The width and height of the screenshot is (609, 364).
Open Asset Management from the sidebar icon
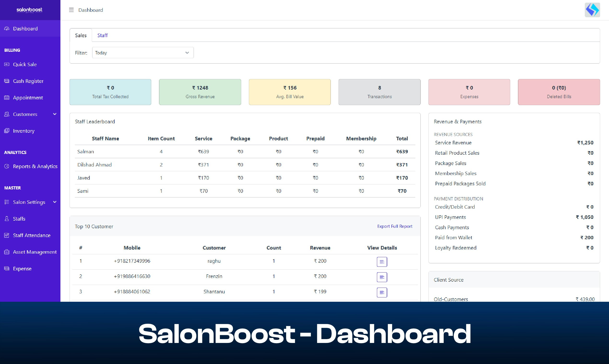coord(7,252)
